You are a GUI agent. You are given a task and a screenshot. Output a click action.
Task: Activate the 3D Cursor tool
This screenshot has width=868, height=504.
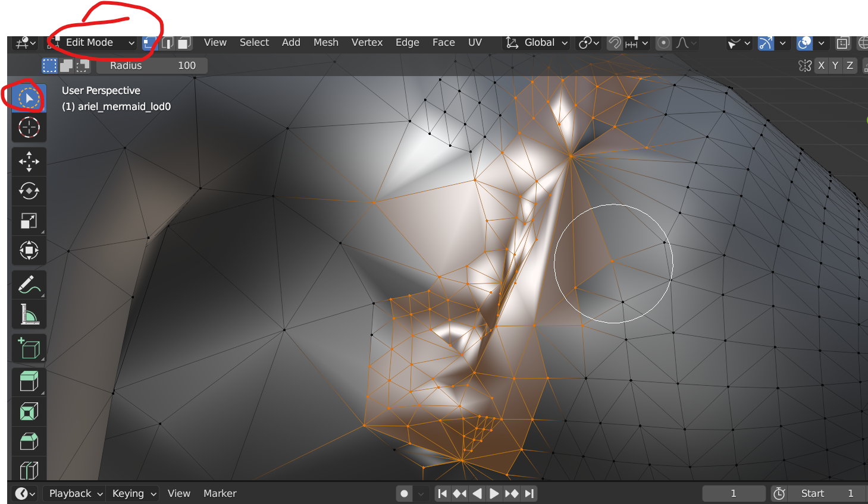point(29,127)
